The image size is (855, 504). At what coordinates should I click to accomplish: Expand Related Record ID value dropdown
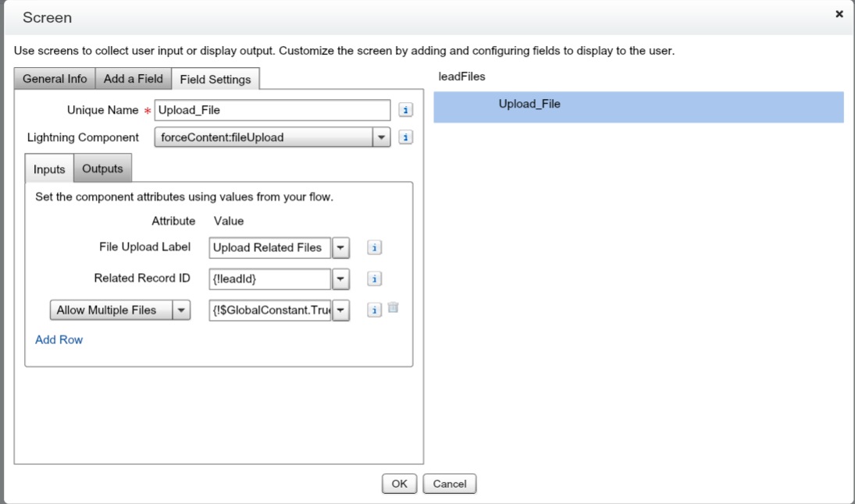340,279
